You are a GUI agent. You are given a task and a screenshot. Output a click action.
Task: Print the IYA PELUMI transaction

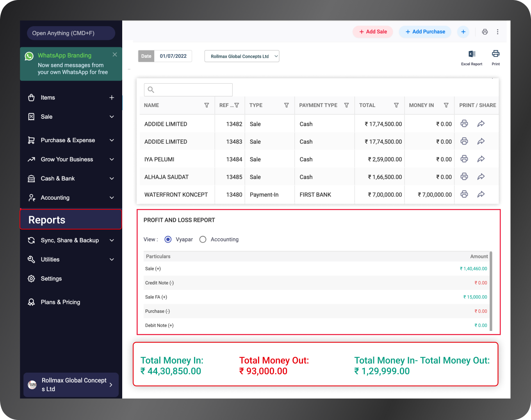point(464,159)
